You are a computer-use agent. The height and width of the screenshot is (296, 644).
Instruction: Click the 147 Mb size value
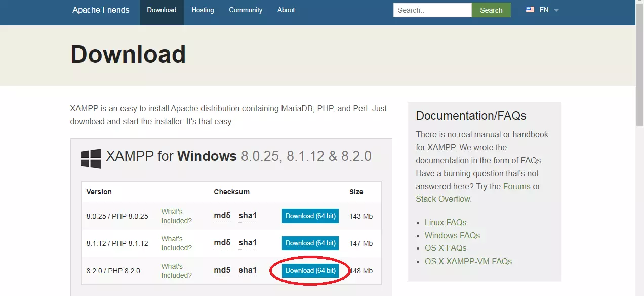(361, 243)
